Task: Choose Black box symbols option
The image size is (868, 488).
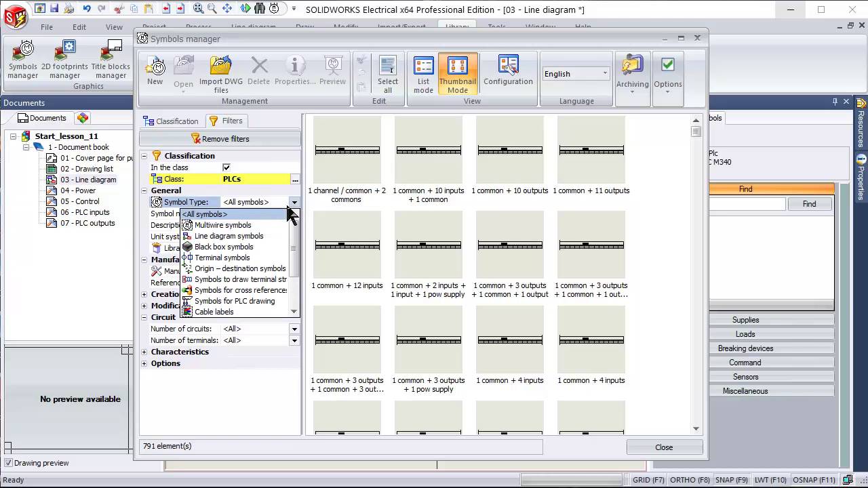Action: [x=224, y=247]
